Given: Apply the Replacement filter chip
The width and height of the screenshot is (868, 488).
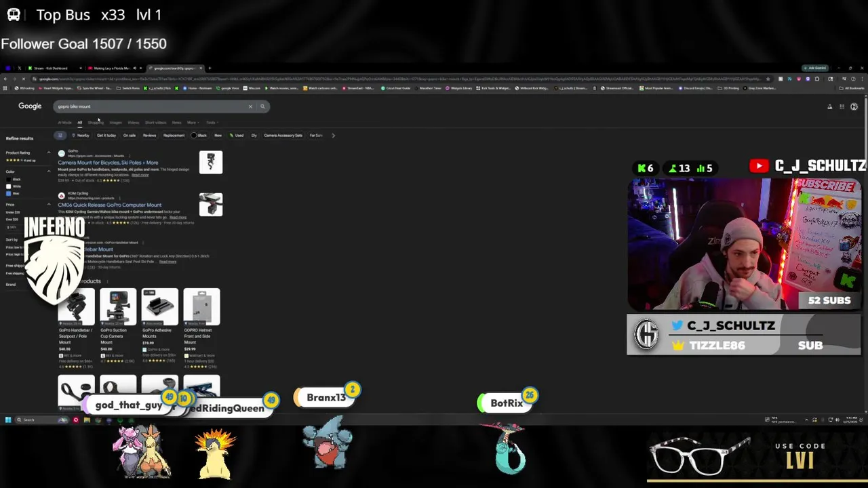Looking at the screenshot, I should [x=174, y=136].
